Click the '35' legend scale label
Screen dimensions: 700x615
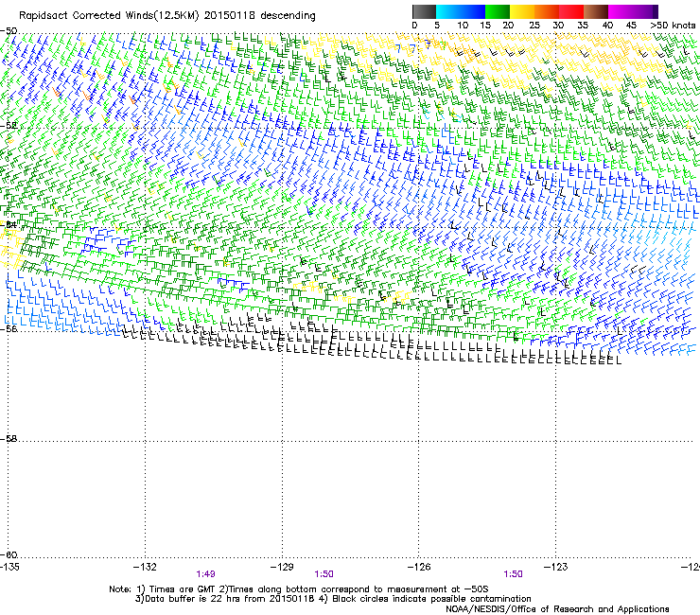coord(583,26)
